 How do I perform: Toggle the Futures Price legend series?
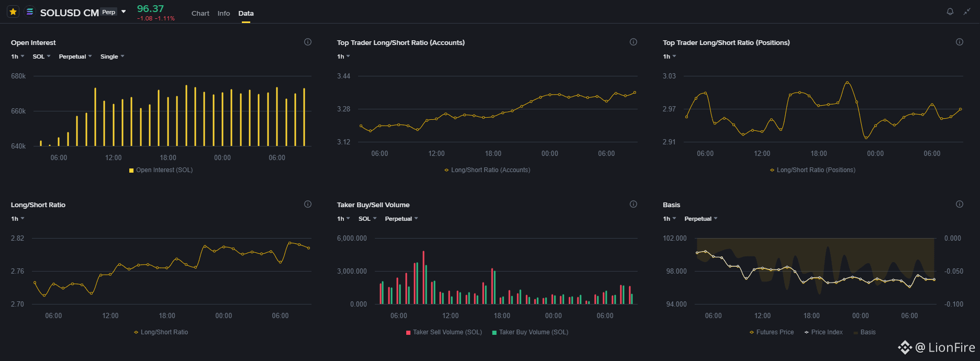pyautogui.click(x=772, y=332)
